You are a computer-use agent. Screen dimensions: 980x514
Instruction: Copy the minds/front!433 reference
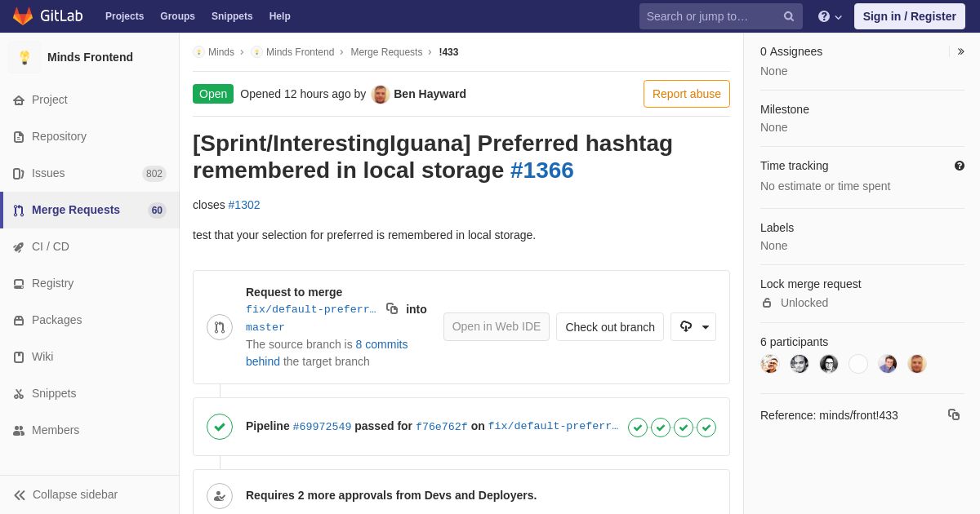954,414
